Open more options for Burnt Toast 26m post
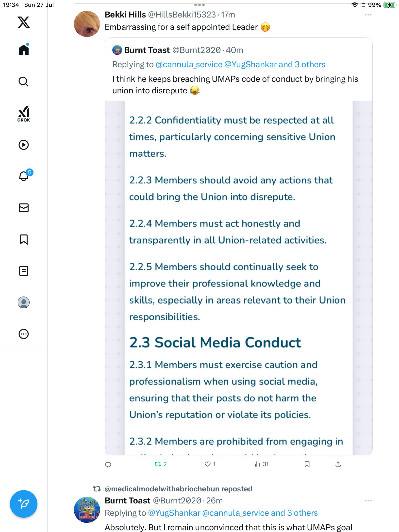Image resolution: width=399 pixels, height=532 pixels. pyautogui.click(x=368, y=501)
